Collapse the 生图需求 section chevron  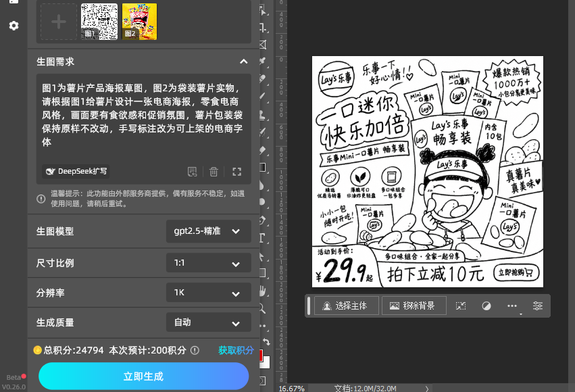[243, 62]
